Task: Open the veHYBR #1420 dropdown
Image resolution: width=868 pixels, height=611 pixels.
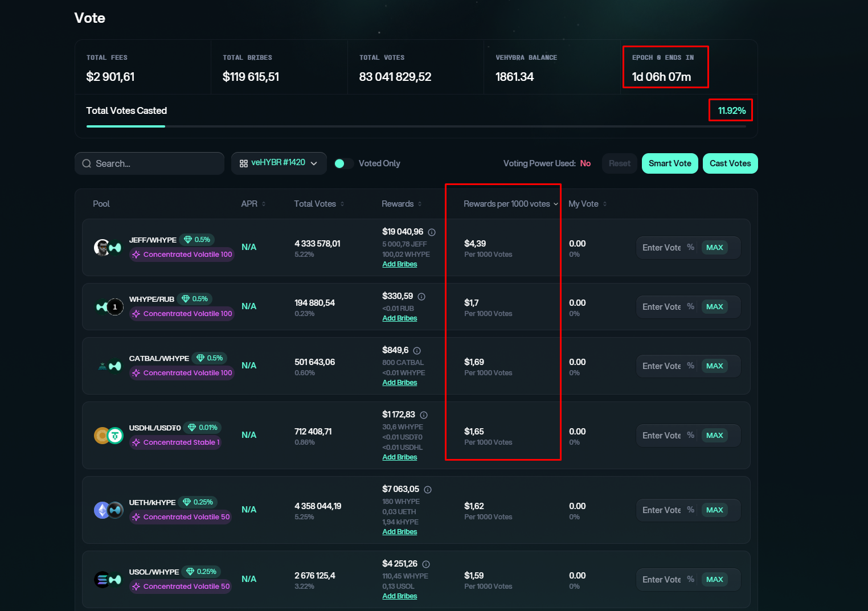Action: tap(279, 163)
